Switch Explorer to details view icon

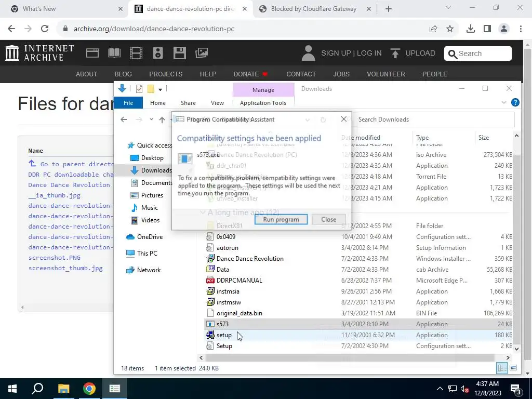coord(502,368)
